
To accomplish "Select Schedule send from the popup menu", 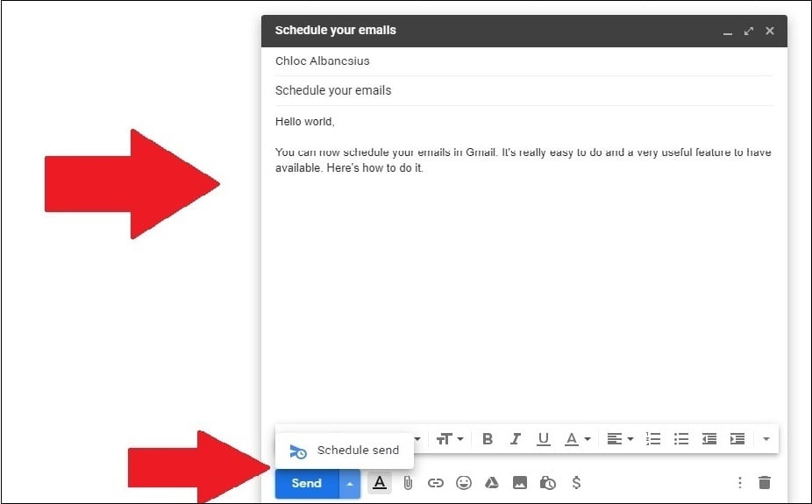I will [x=345, y=451].
